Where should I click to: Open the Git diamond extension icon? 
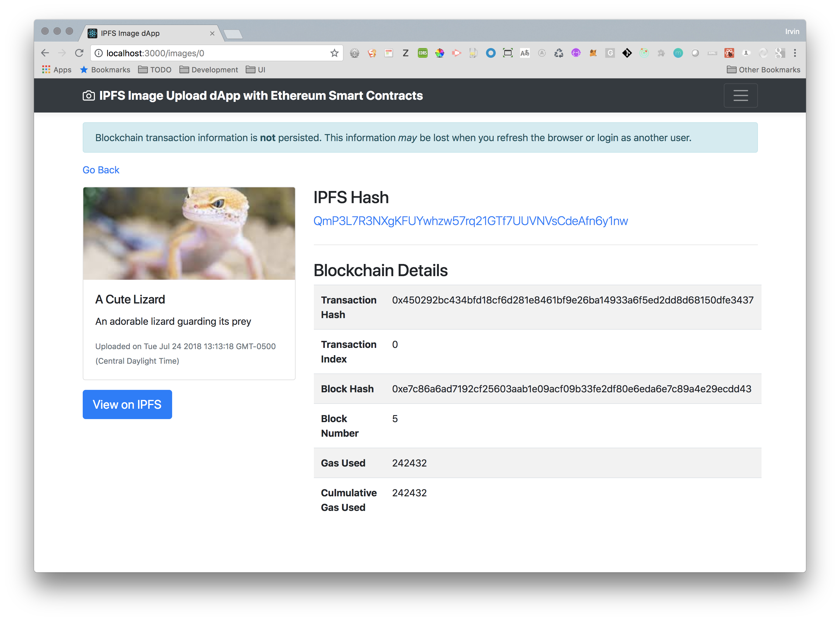coord(627,53)
